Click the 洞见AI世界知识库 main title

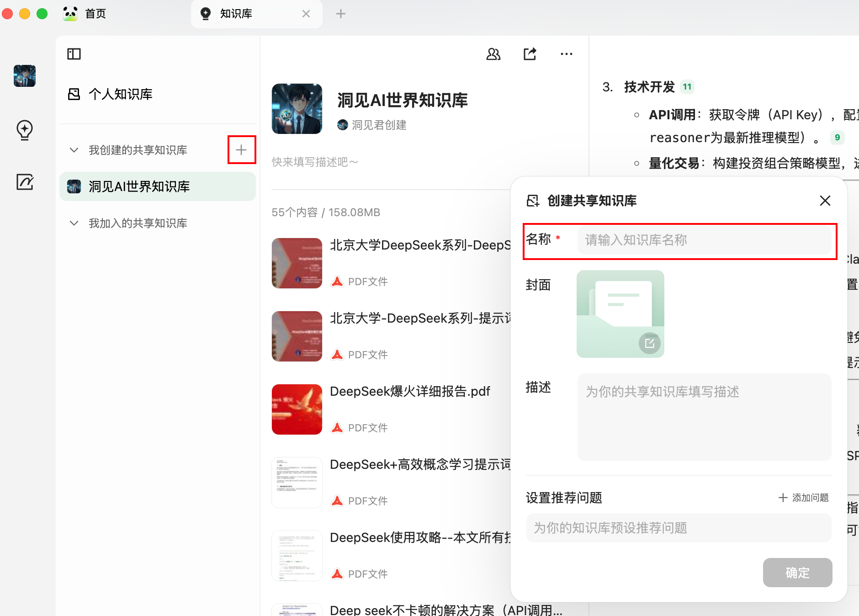(403, 100)
